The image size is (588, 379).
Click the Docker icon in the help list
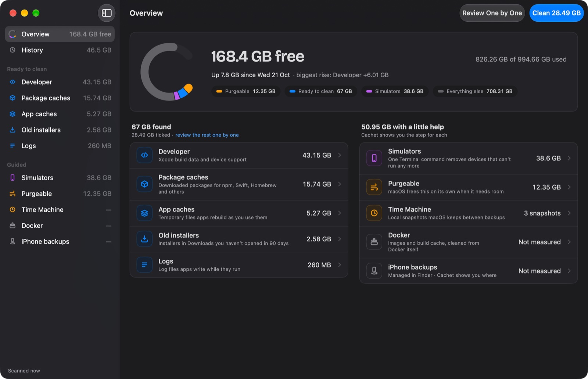[x=374, y=242]
